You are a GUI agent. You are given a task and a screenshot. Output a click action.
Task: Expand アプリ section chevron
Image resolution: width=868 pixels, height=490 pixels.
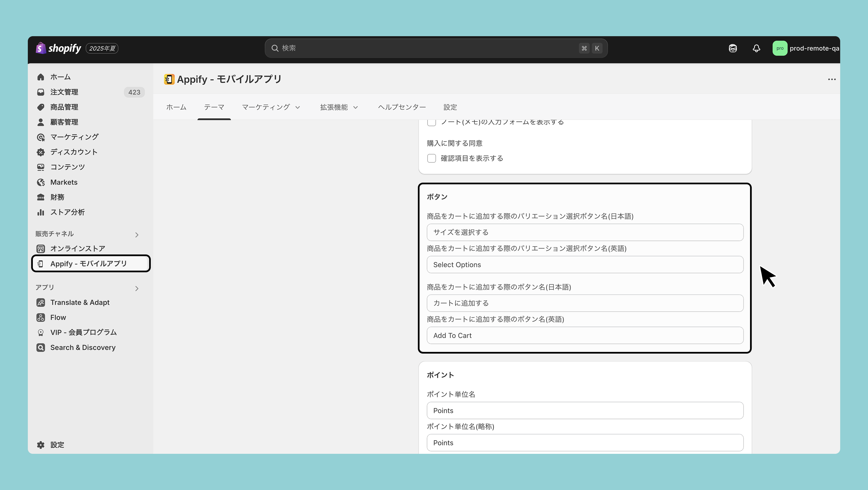[x=137, y=288]
